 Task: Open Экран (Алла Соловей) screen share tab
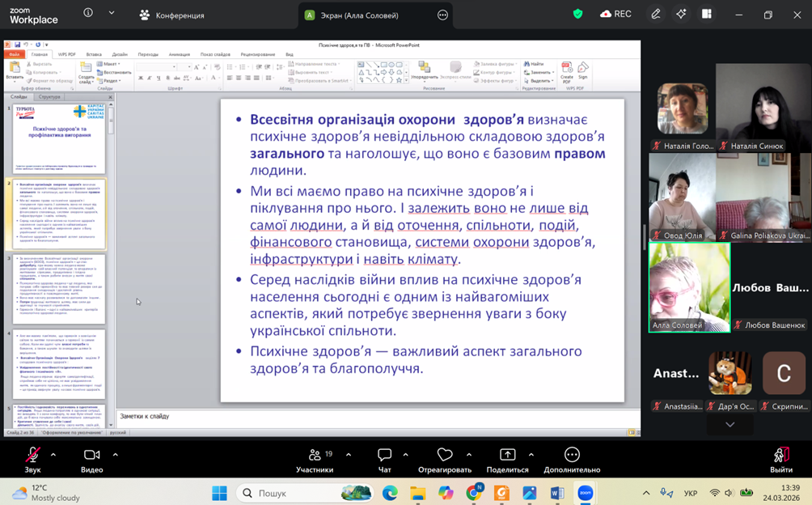[359, 15]
